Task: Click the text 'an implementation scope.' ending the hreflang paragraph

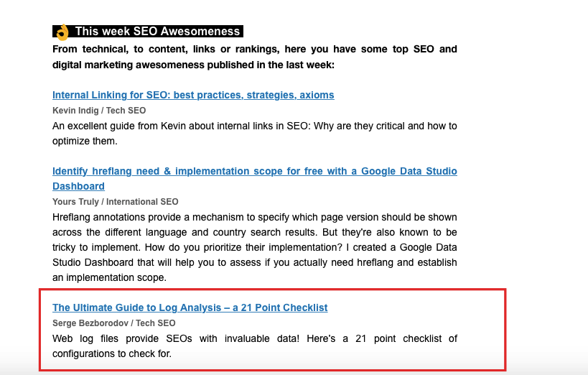Action: (x=109, y=277)
